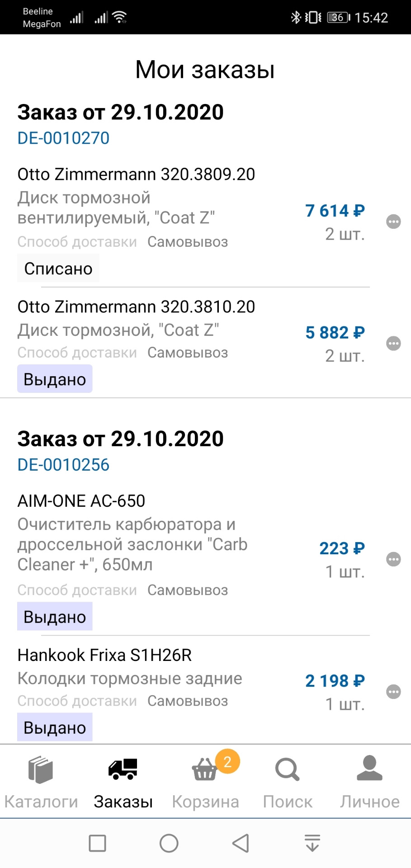Tap the cart badge showing 2 items
This screenshot has height=868, width=411.
[x=227, y=762]
